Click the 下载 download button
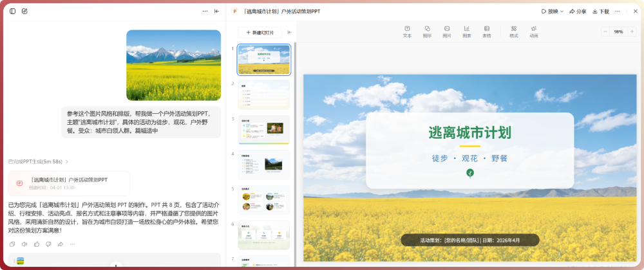 click(600, 12)
